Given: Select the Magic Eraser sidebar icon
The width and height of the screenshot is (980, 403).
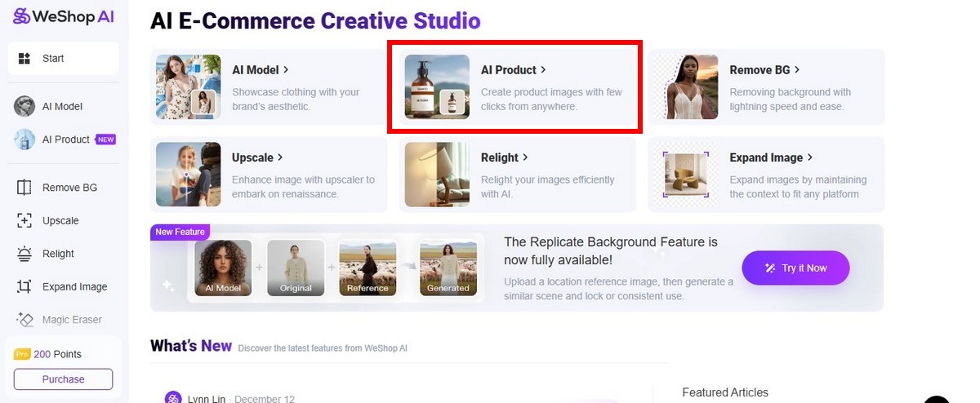Looking at the screenshot, I should click(24, 320).
